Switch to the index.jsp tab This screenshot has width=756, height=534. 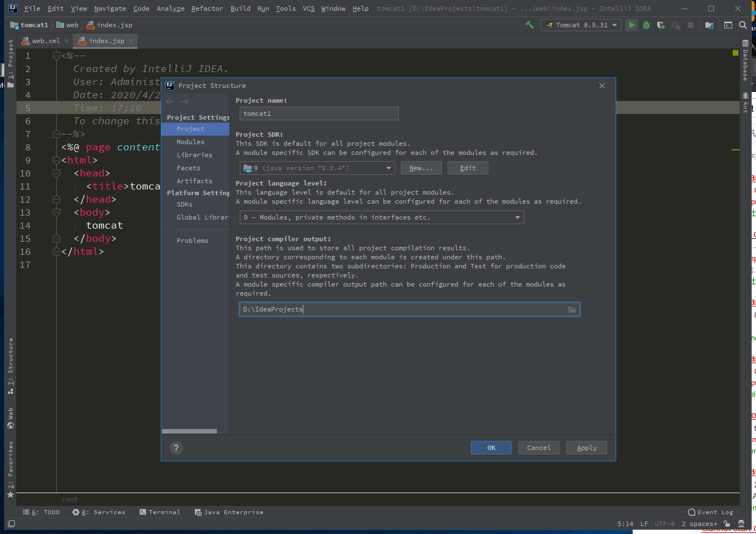tap(106, 41)
